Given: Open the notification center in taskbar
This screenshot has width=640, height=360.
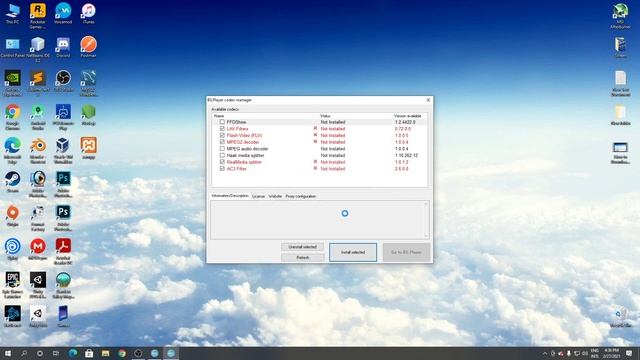Looking at the screenshot, I should click(629, 353).
